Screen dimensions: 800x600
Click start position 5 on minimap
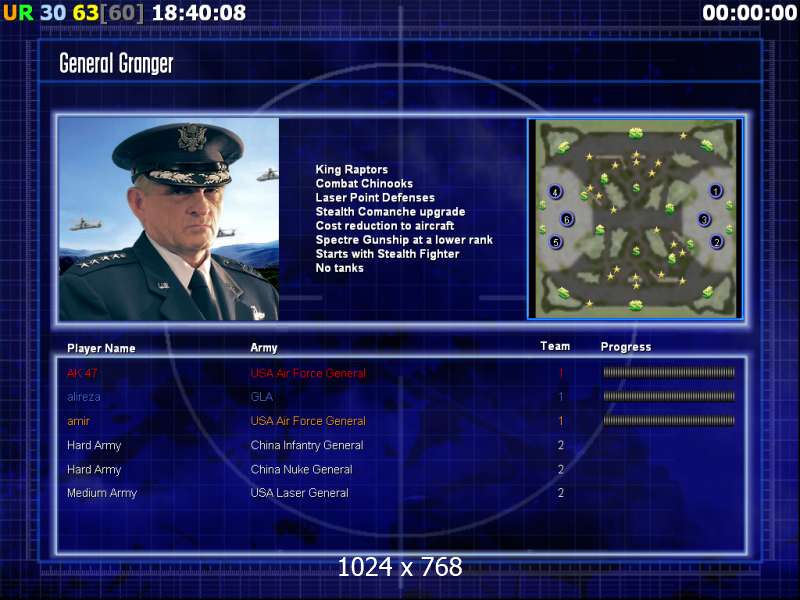tap(556, 241)
